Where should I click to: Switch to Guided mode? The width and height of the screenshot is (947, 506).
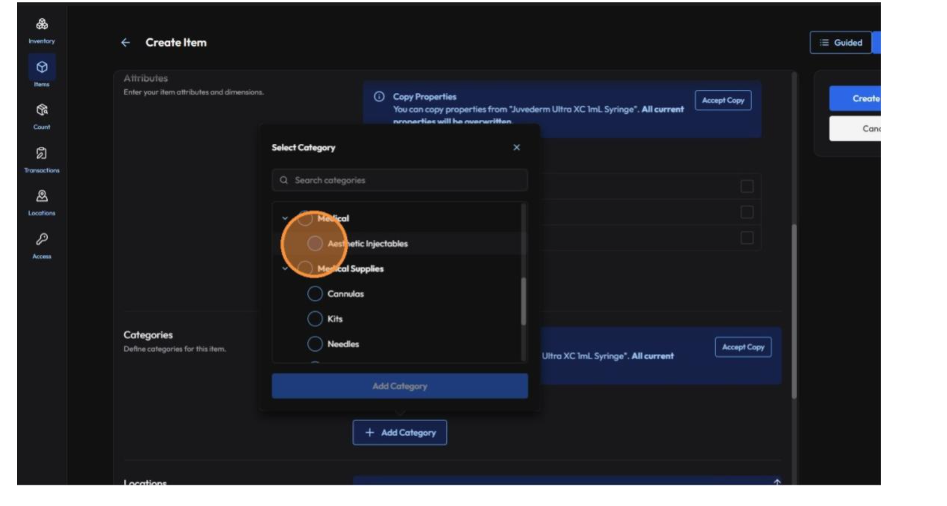(841, 43)
